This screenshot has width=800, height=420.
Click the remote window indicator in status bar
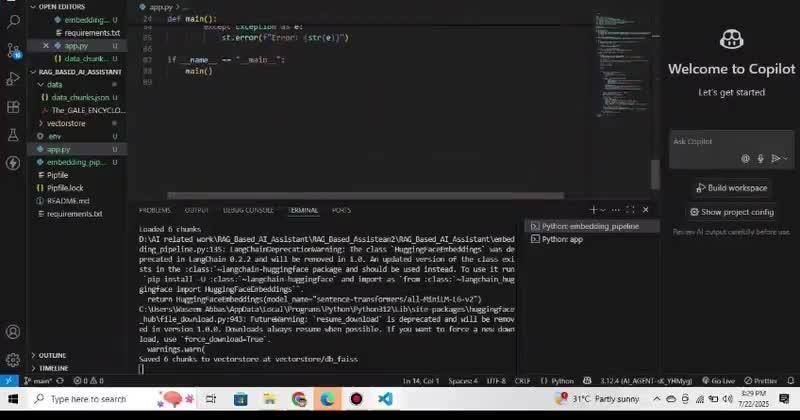coord(9,381)
